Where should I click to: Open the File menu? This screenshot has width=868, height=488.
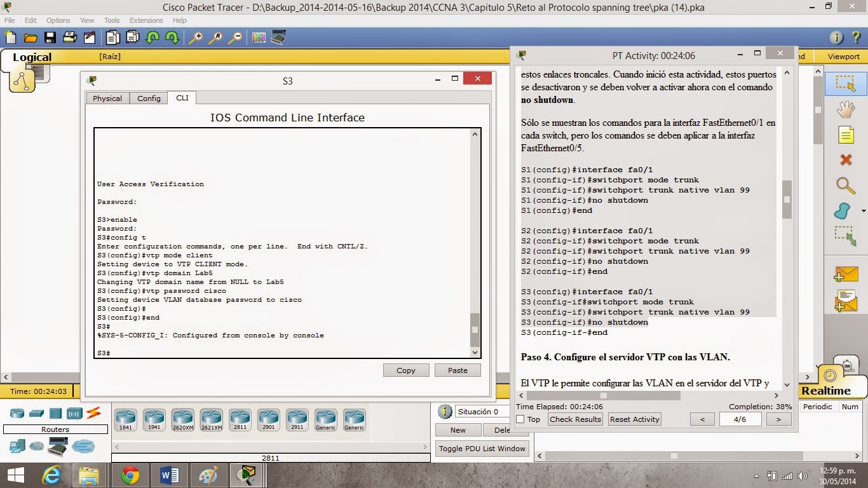(x=10, y=20)
